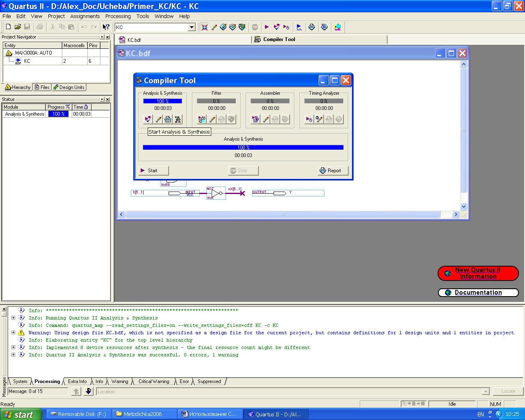Close the Project Navigator panel
The image size is (525, 420).
[x=107, y=37]
